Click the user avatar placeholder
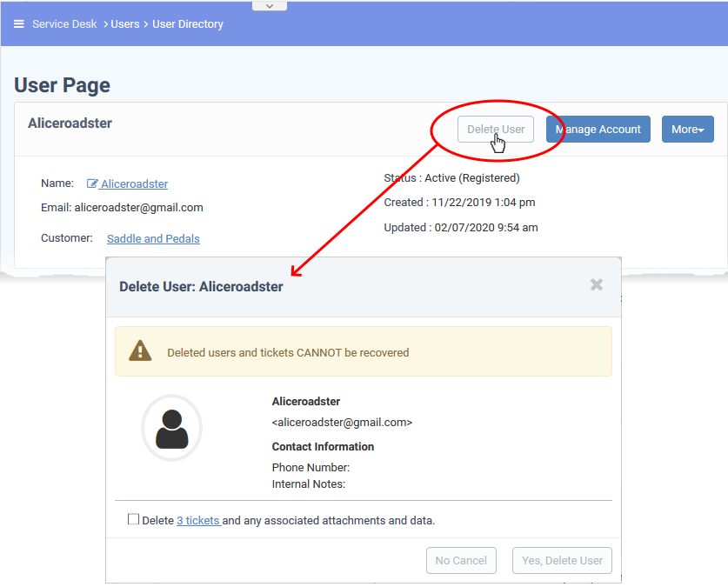Screen dimensions: 728x587 172,428
